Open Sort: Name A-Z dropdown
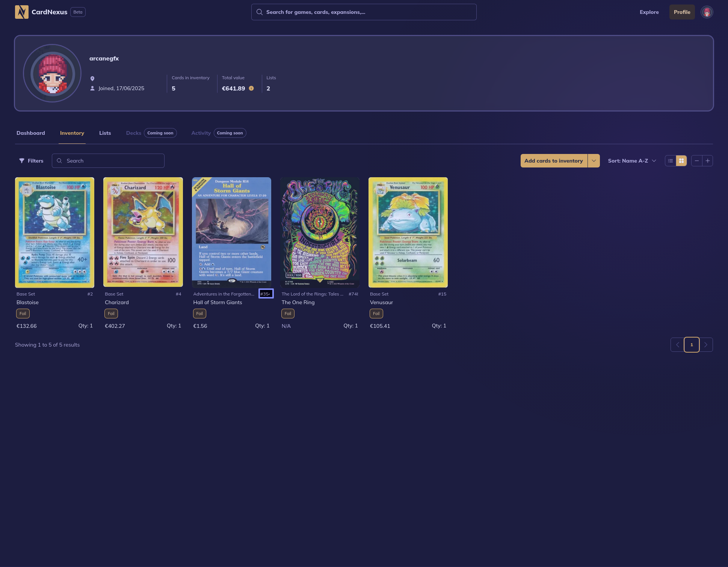 632,161
